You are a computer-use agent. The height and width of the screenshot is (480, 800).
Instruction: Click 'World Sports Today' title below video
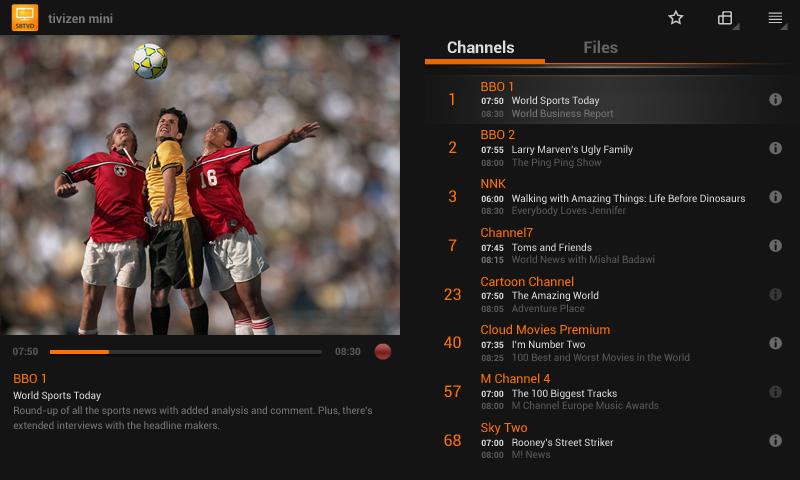tap(57, 395)
